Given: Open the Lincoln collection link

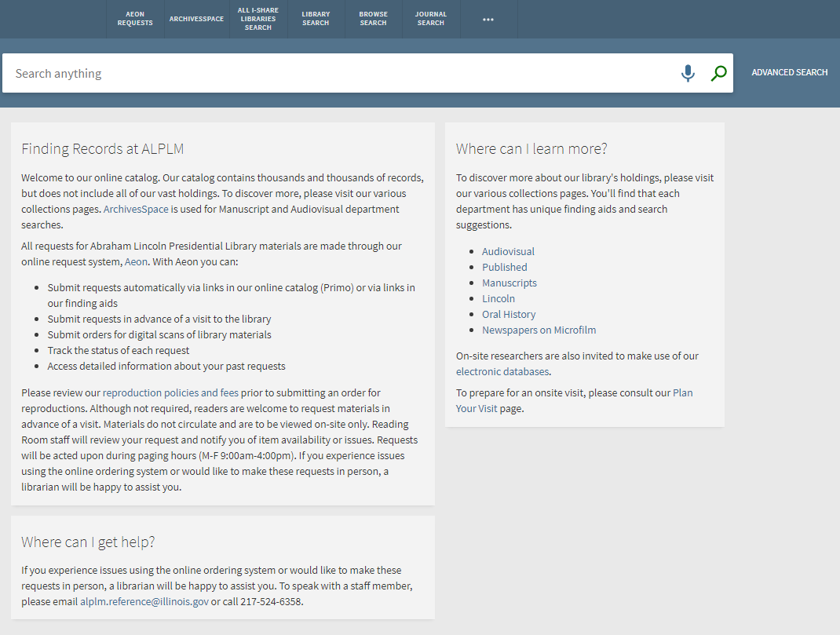Looking at the screenshot, I should [499, 299].
